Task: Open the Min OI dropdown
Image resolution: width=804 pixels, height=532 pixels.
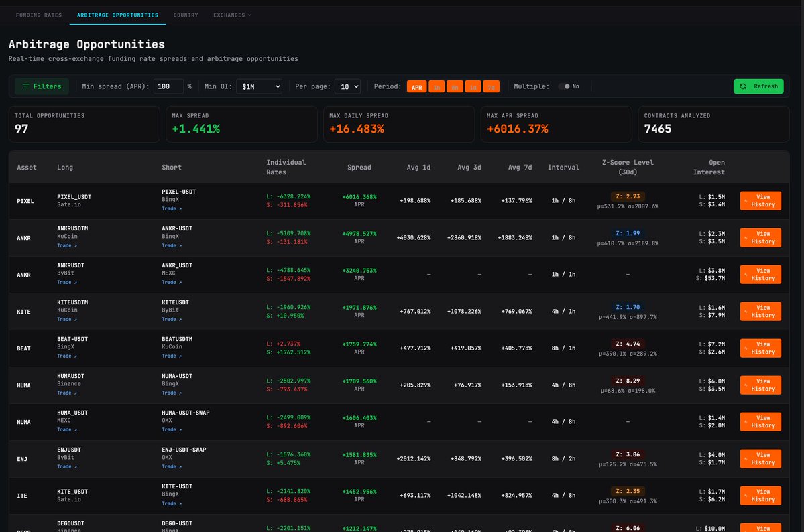Action: pos(260,86)
